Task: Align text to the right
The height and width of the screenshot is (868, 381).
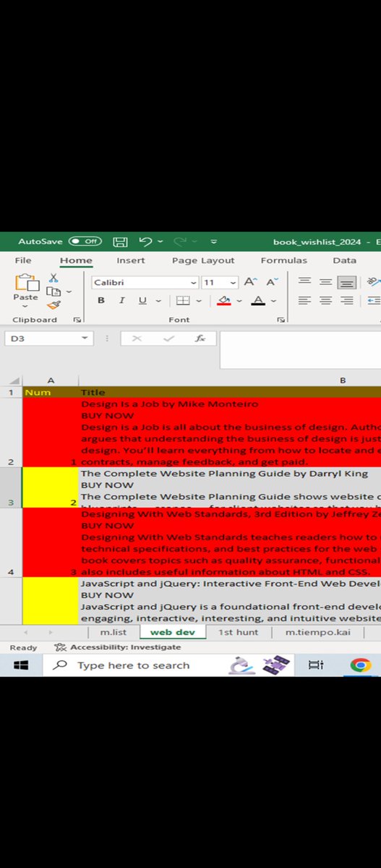Action: click(x=347, y=300)
